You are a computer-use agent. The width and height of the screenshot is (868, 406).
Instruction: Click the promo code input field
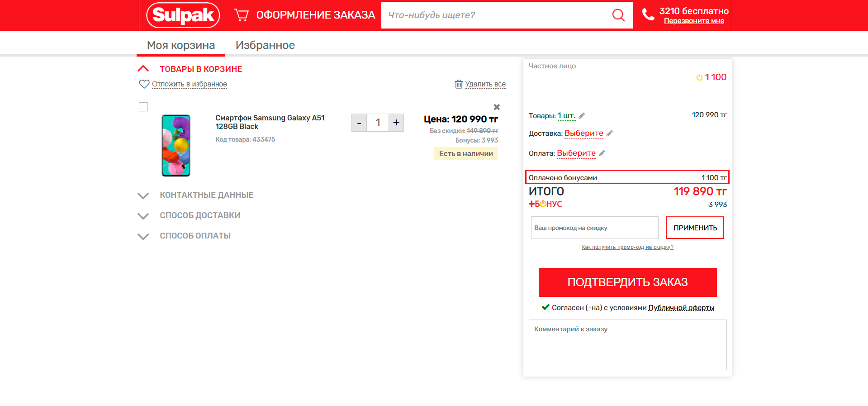[x=594, y=228]
